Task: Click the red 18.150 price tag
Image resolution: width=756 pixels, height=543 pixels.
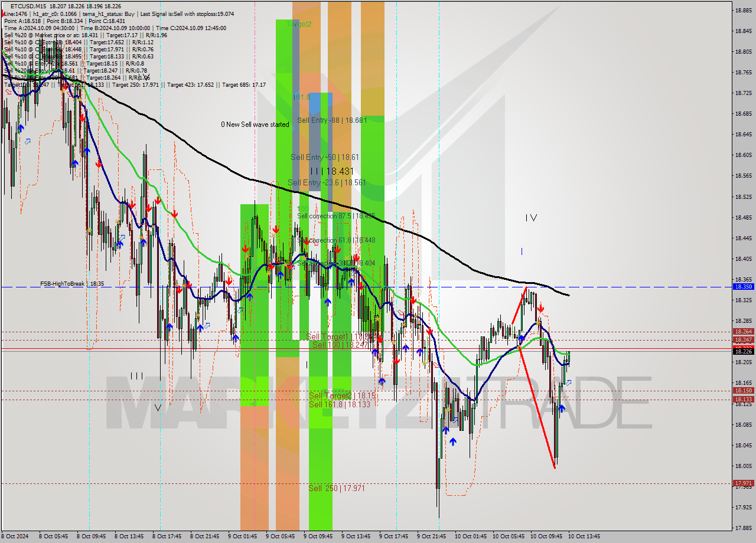Action: 743,390
